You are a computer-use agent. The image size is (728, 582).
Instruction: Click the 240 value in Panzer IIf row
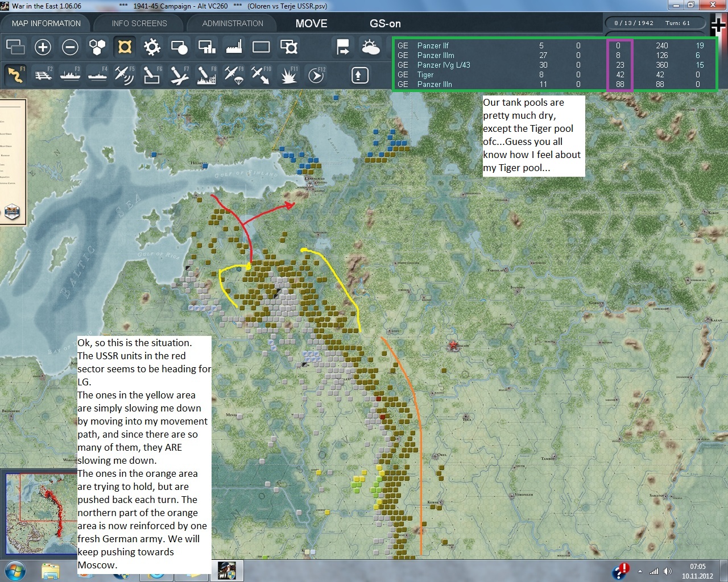coord(662,45)
